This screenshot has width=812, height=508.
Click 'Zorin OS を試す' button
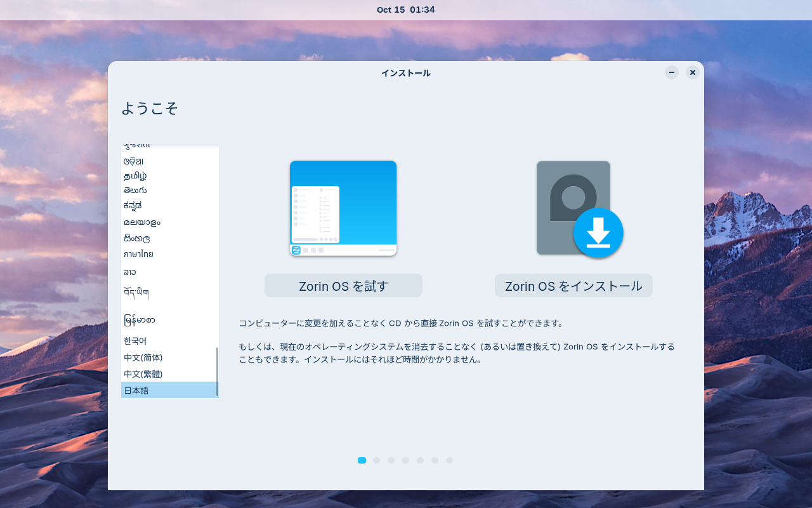[x=343, y=286]
